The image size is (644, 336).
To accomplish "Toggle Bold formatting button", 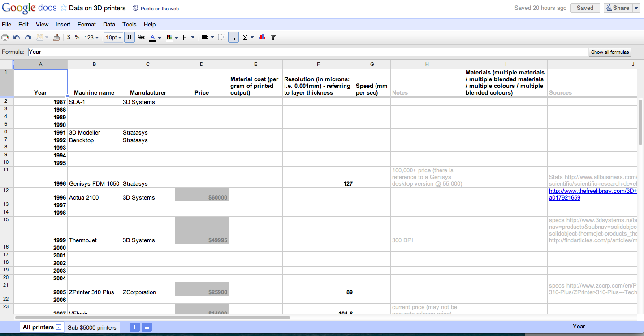I will point(130,38).
